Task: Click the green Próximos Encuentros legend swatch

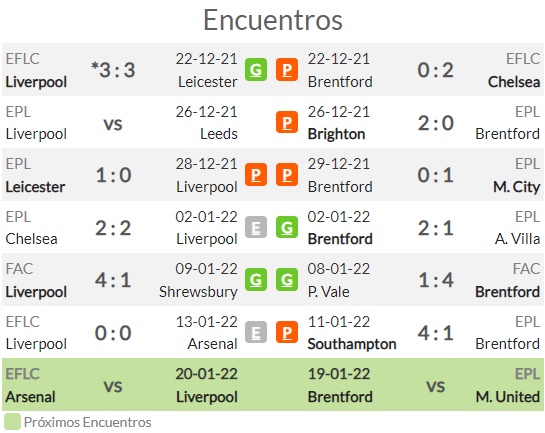Action: coord(12,422)
